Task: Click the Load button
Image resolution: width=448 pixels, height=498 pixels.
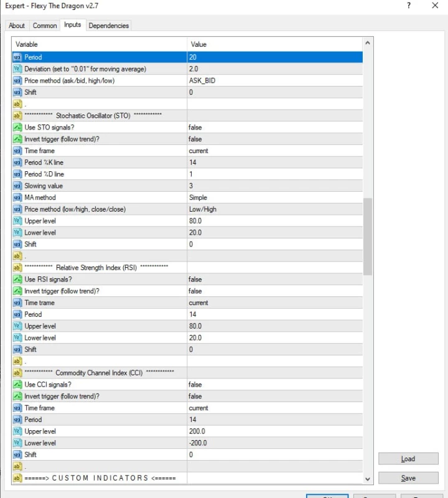Action: [x=408, y=459]
